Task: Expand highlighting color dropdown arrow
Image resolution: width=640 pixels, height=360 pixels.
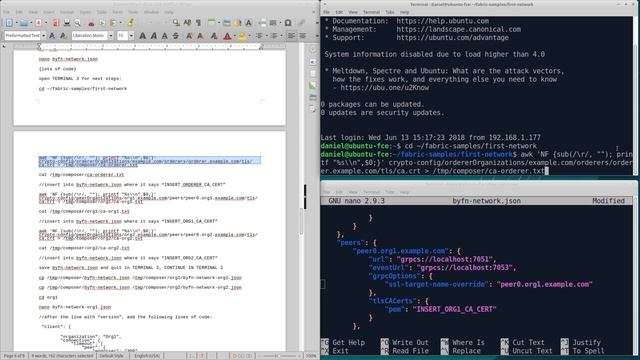Action: (249, 36)
